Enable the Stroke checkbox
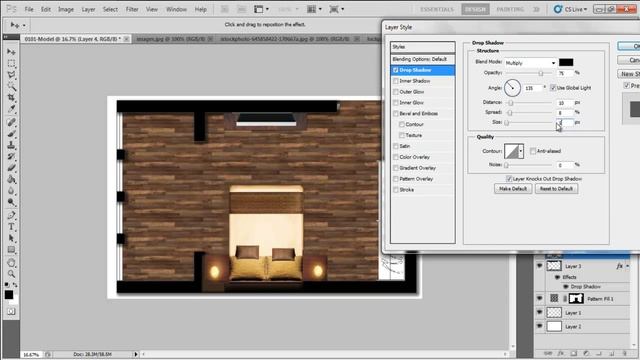This screenshot has height=360, width=640. [396, 189]
